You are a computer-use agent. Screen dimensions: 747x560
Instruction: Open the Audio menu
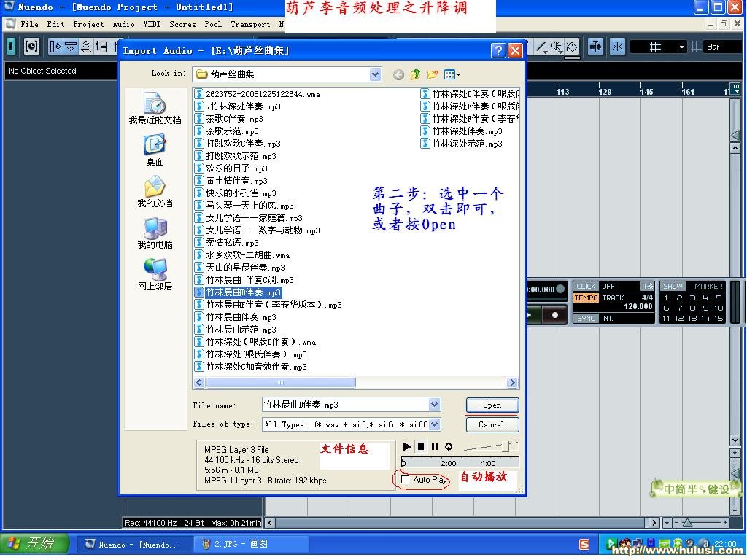tap(123, 24)
